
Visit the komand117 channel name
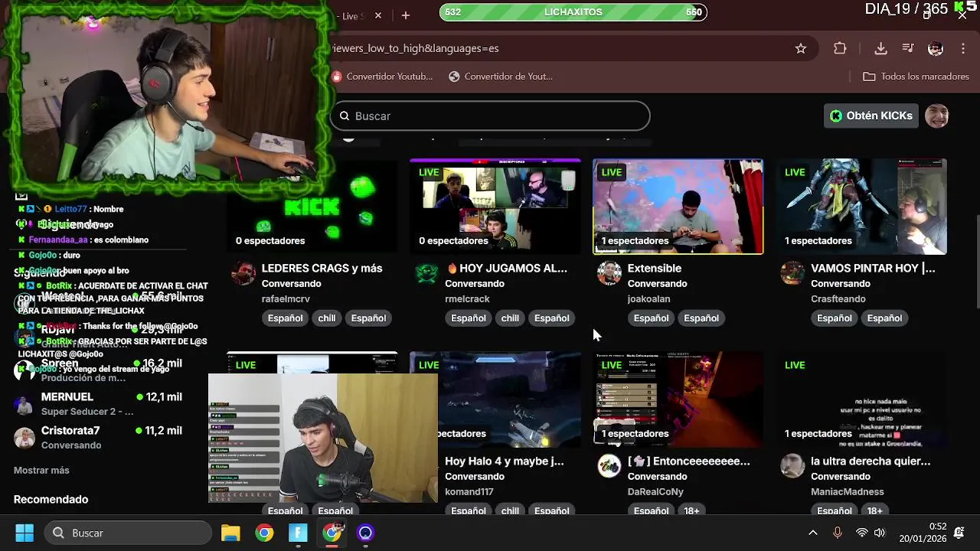point(469,491)
